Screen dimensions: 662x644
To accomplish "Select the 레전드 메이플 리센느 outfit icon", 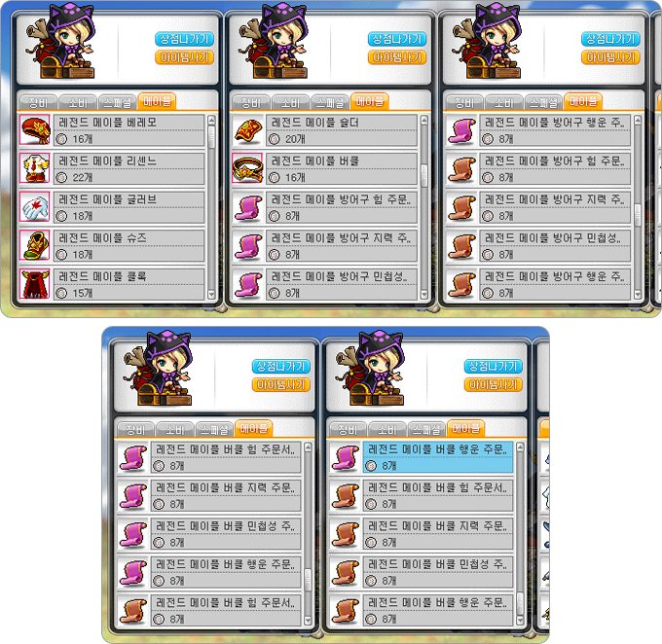I will (x=35, y=168).
